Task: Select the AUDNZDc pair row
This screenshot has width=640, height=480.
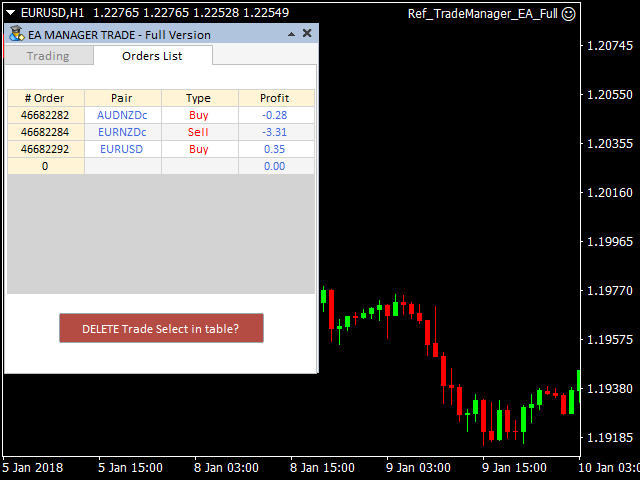Action: coord(122,115)
